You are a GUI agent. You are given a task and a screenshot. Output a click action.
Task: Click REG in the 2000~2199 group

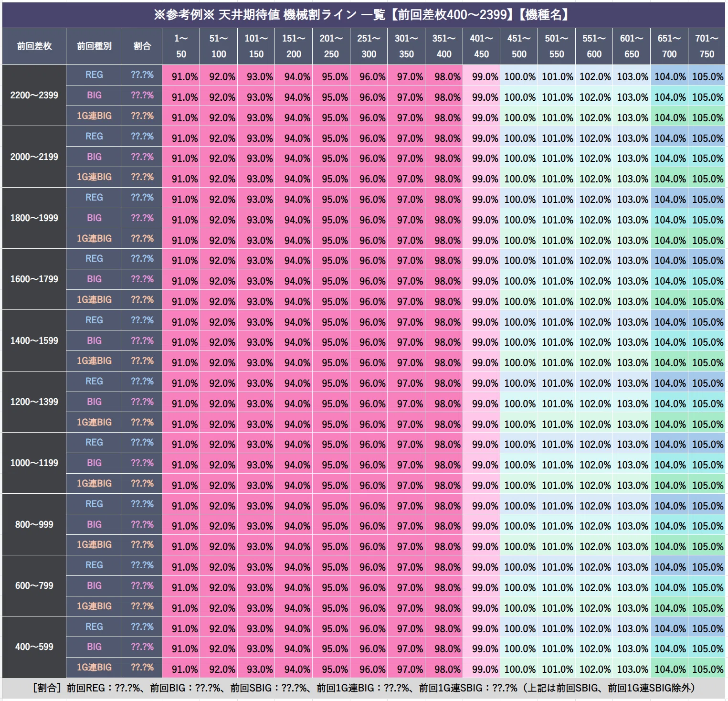[x=94, y=136]
